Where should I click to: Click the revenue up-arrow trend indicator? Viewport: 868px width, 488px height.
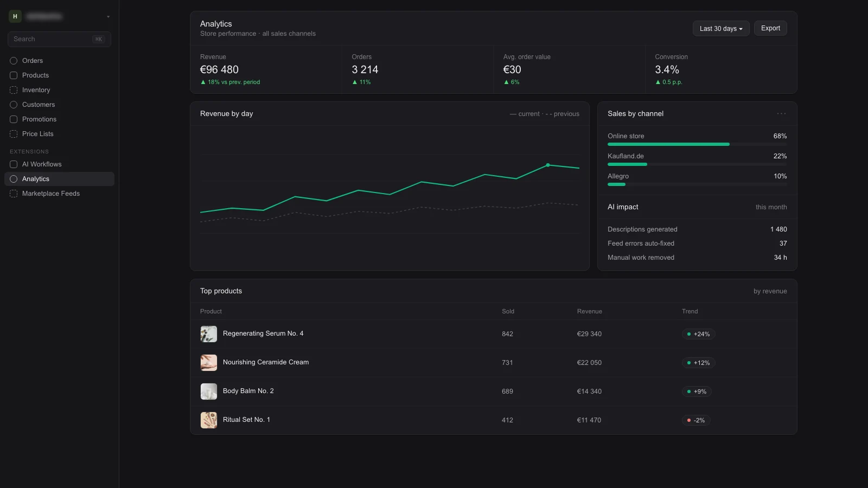(x=203, y=82)
